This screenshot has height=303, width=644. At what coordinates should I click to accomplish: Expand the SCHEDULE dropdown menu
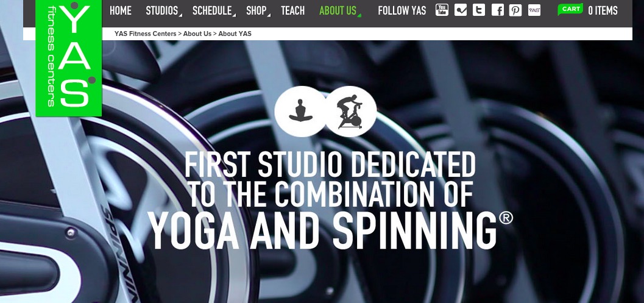click(213, 11)
